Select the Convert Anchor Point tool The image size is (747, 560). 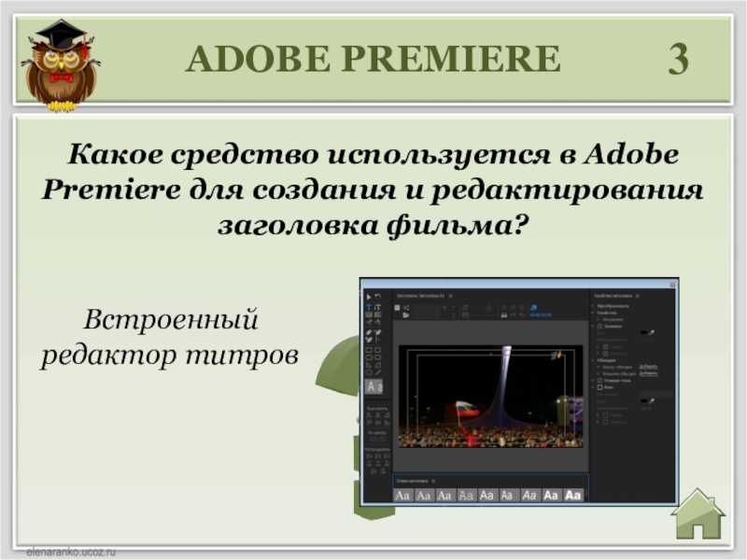click(378, 340)
